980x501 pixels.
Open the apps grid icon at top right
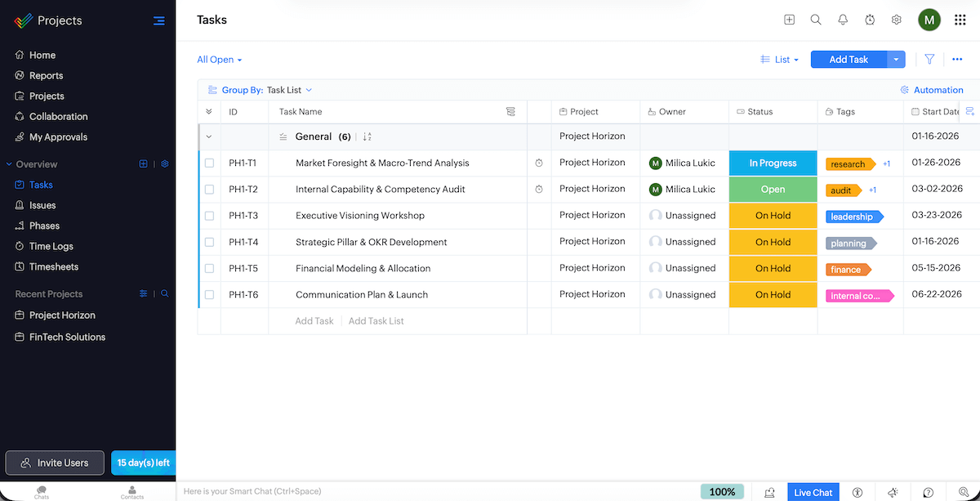[960, 20]
